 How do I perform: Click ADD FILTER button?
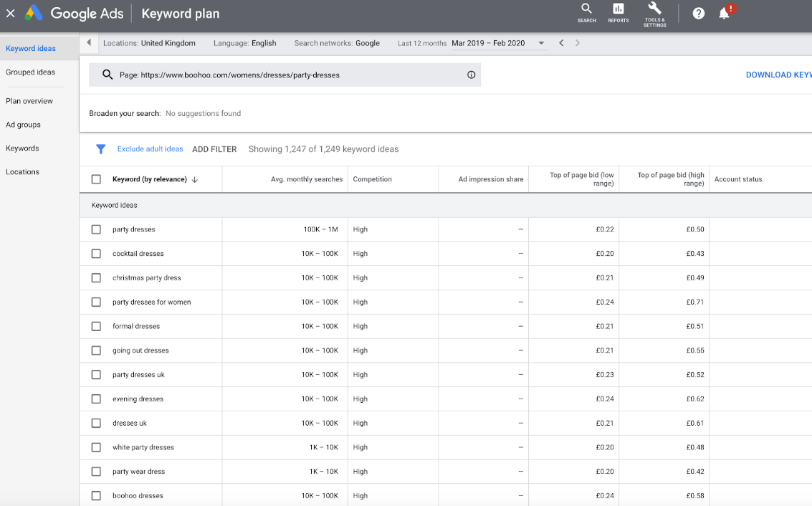coord(214,149)
